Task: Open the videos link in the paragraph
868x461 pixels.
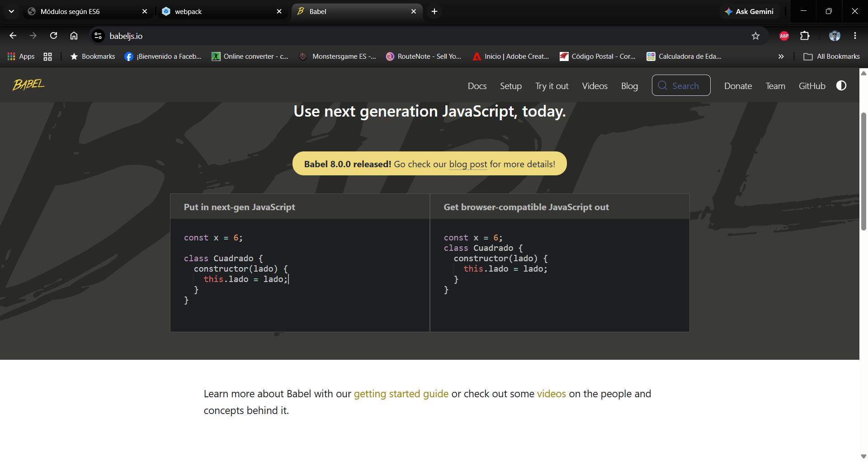Action: coord(552,394)
